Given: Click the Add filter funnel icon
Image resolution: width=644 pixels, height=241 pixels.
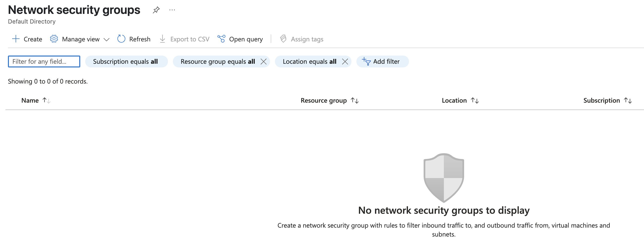Looking at the screenshot, I should pos(366,61).
